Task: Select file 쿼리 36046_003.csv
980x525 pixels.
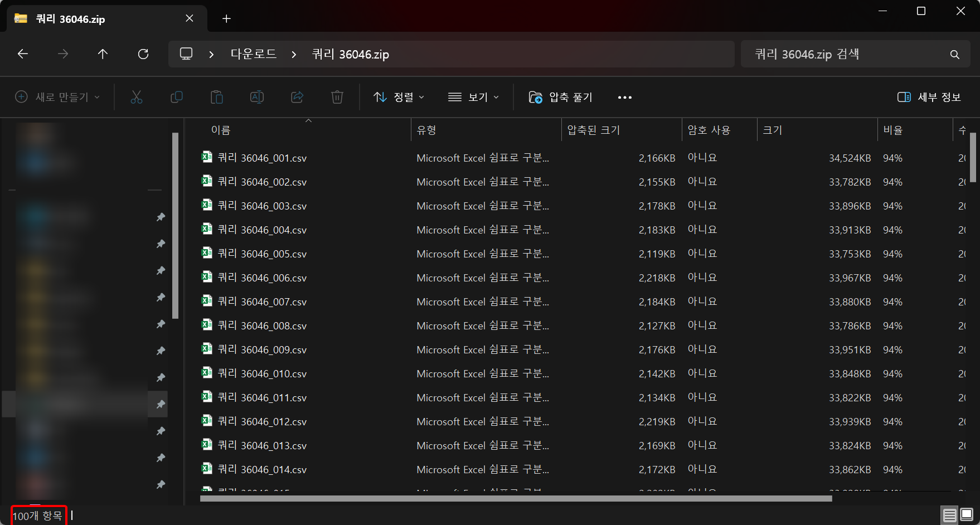Action: 262,206
